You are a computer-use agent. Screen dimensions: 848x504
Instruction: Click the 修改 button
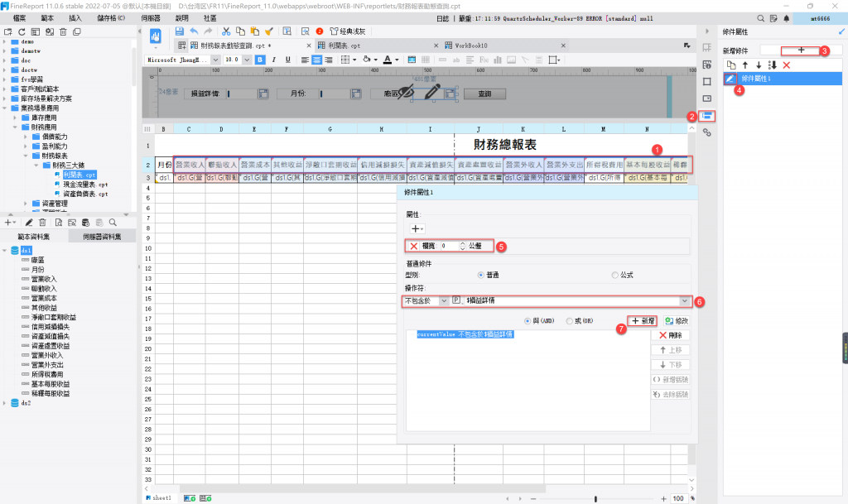click(x=676, y=321)
